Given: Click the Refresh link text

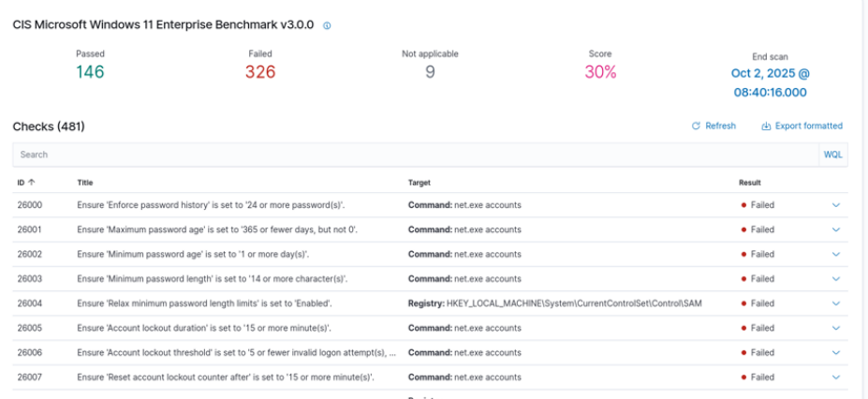Looking at the screenshot, I should pos(720,126).
